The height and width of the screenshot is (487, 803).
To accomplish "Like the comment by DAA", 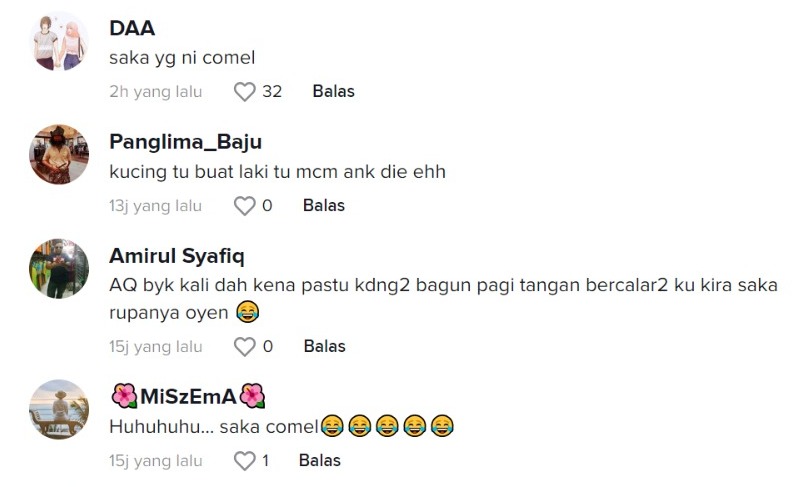I will click(x=245, y=92).
